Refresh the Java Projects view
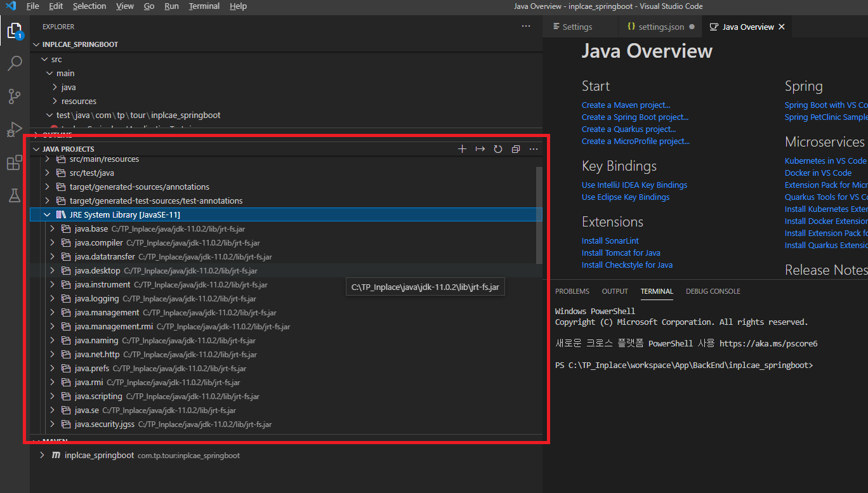 497,149
